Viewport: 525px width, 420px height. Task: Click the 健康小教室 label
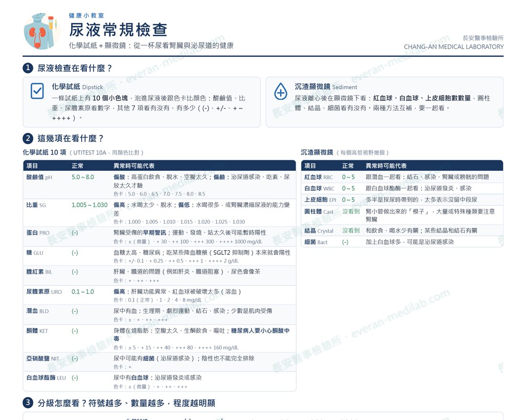click(x=86, y=15)
